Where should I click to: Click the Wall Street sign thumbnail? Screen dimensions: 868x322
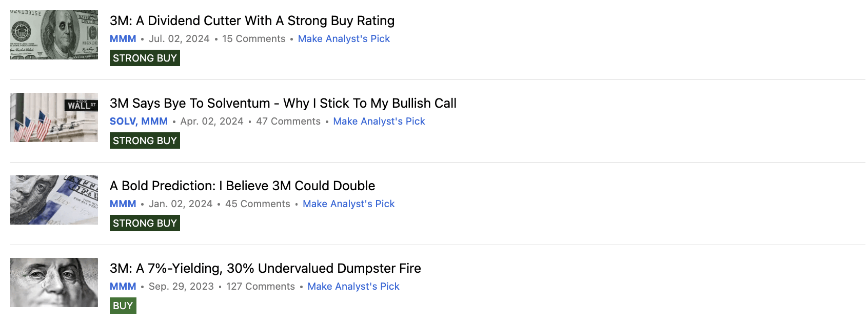pyautogui.click(x=54, y=117)
